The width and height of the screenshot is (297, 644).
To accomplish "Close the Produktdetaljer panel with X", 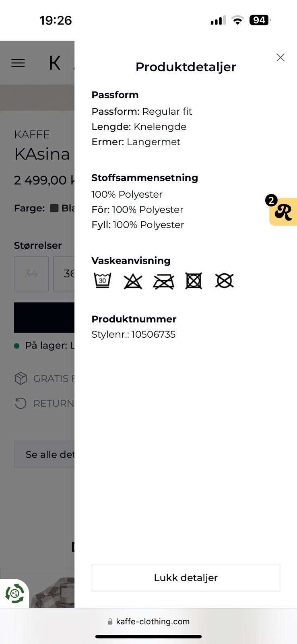I will coord(280,58).
